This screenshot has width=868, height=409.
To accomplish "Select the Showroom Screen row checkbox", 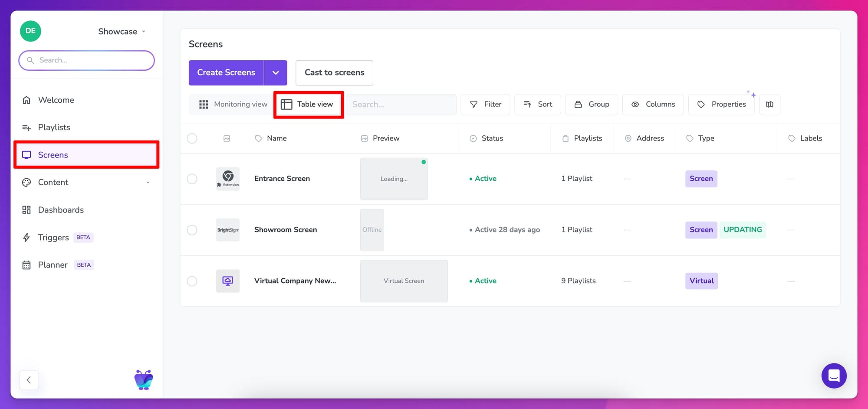I will [192, 230].
